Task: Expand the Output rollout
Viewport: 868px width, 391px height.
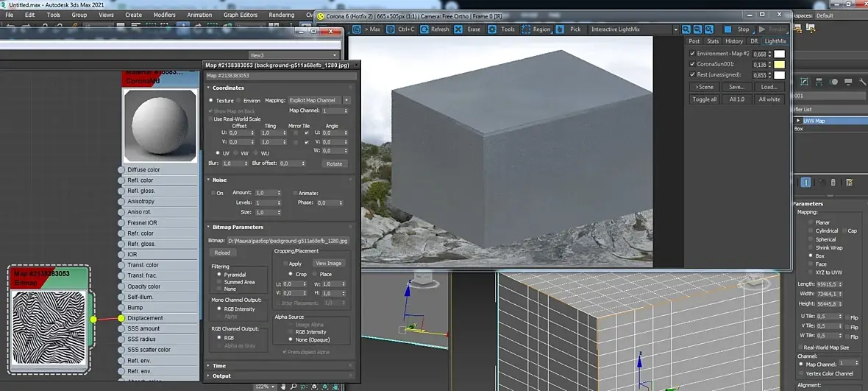Action: [221, 376]
